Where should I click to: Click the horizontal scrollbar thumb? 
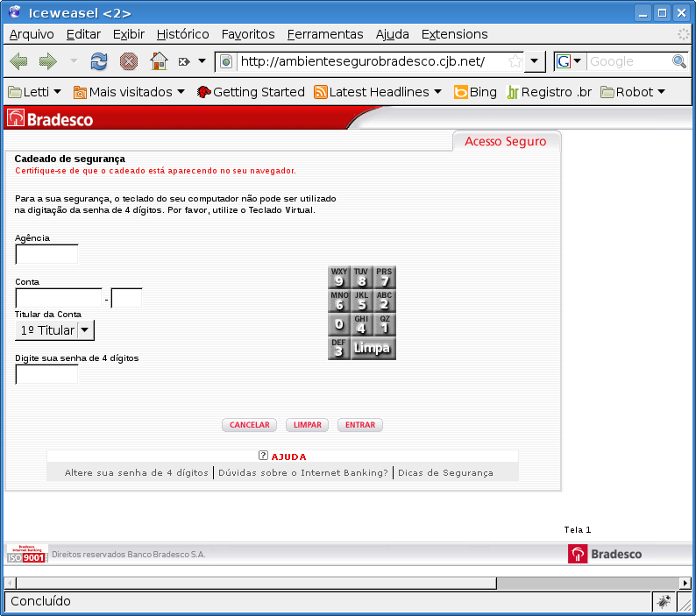point(256,583)
